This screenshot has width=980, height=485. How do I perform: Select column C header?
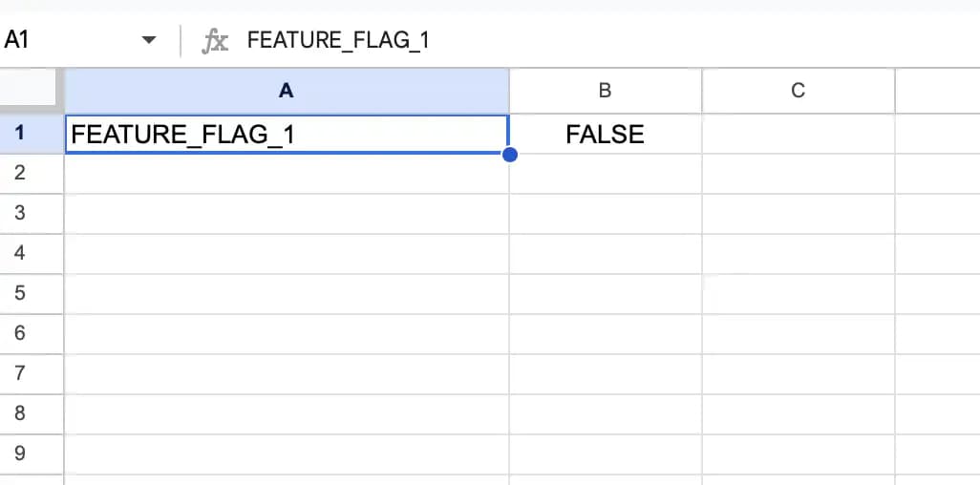point(799,92)
